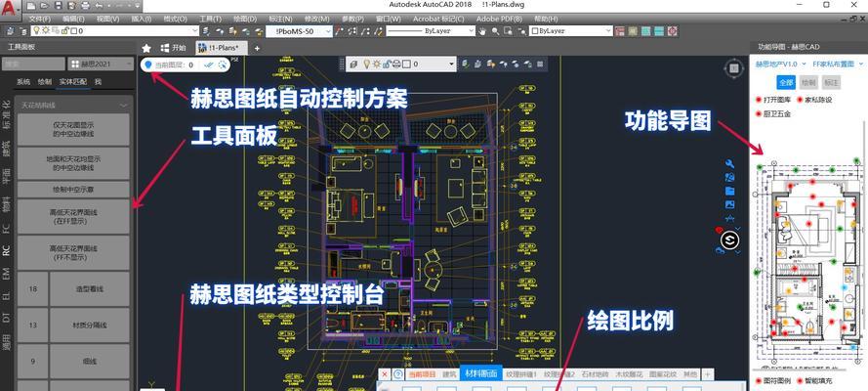Click the ViewCube navigation compass
The image size is (868, 391).
pos(733,68)
